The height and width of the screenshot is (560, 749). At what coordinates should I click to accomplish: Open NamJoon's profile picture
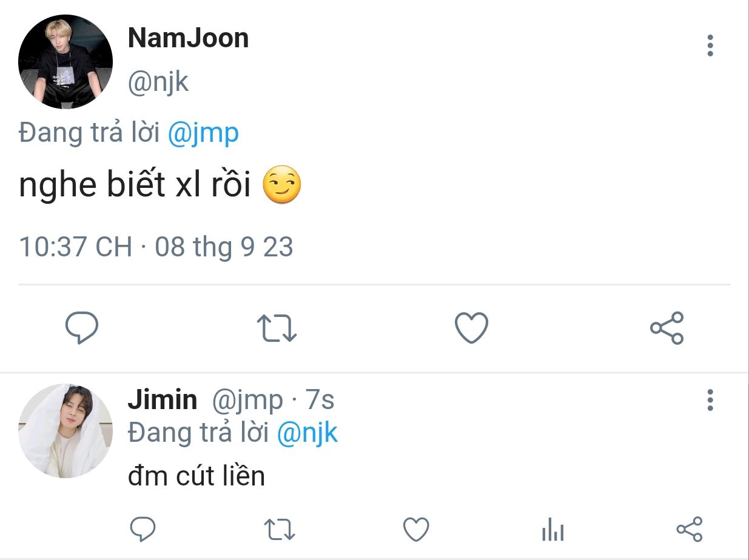65,62
